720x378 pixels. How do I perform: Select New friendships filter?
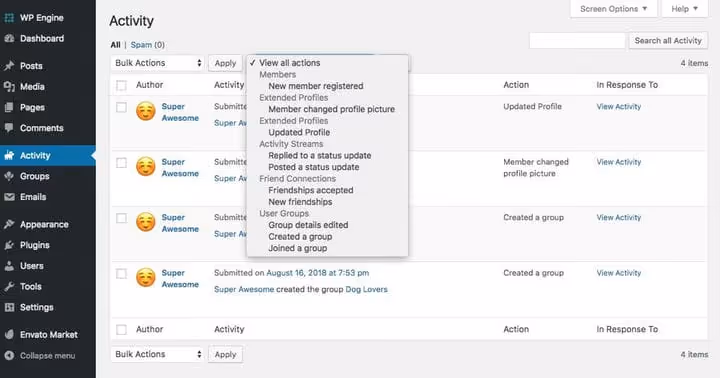300,202
